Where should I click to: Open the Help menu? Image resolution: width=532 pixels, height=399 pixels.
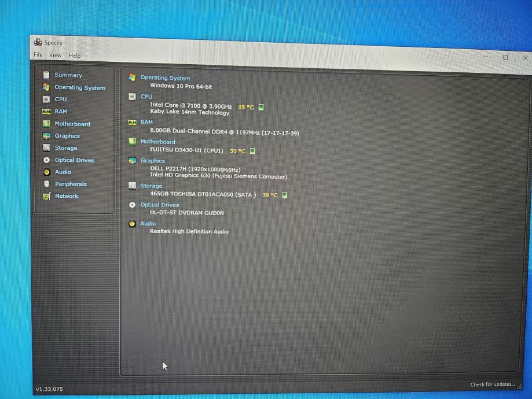coord(74,56)
